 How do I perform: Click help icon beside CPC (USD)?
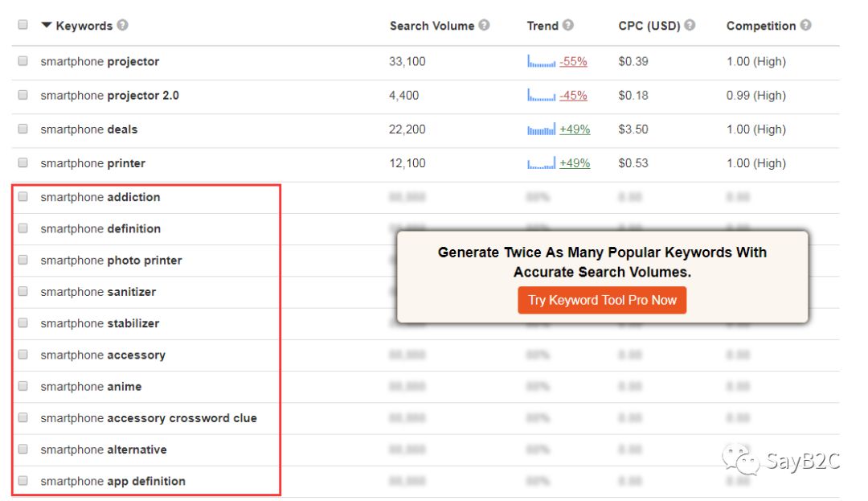(x=690, y=25)
